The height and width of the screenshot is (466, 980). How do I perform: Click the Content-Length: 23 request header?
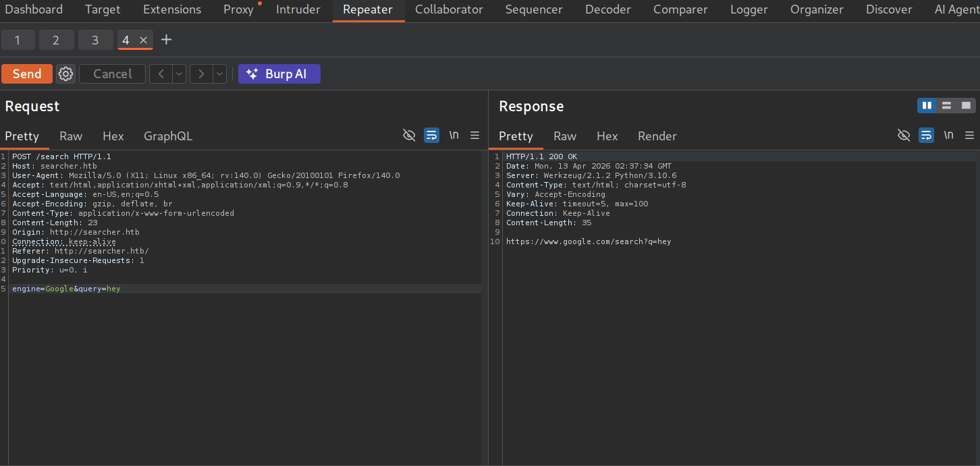point(55,223)
